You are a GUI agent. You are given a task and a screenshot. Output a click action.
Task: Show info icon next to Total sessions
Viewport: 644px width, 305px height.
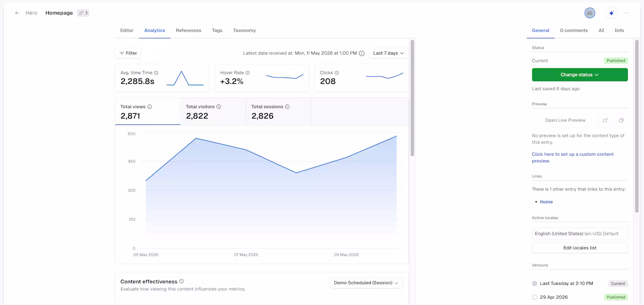(x=287, y=107)
